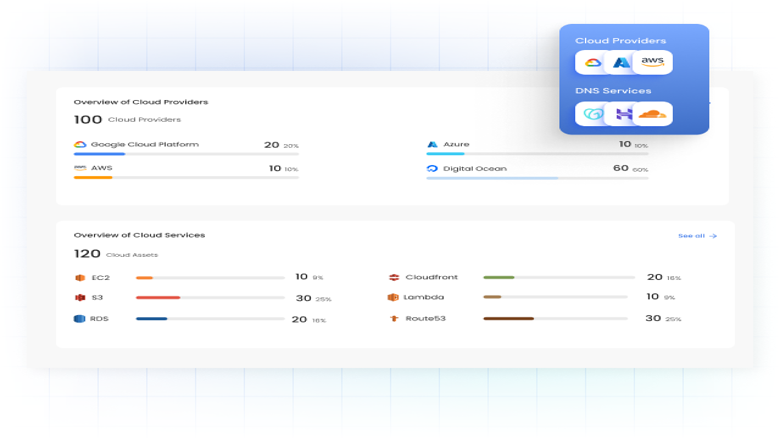The width and height of the screenshot is (780, 439).
Task: Click the S3 value 30
Action: point(303,298)
